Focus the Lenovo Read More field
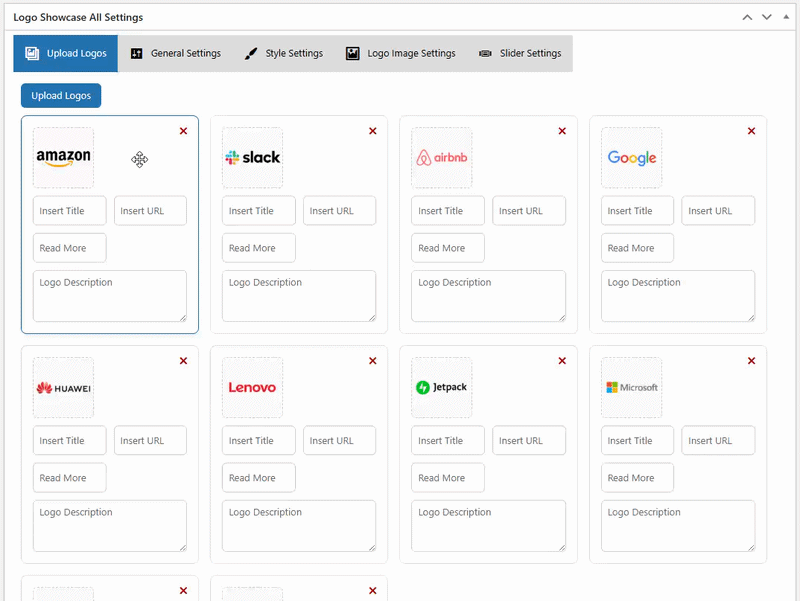This screenshot has height=601, width=800. tap(259, 478)
